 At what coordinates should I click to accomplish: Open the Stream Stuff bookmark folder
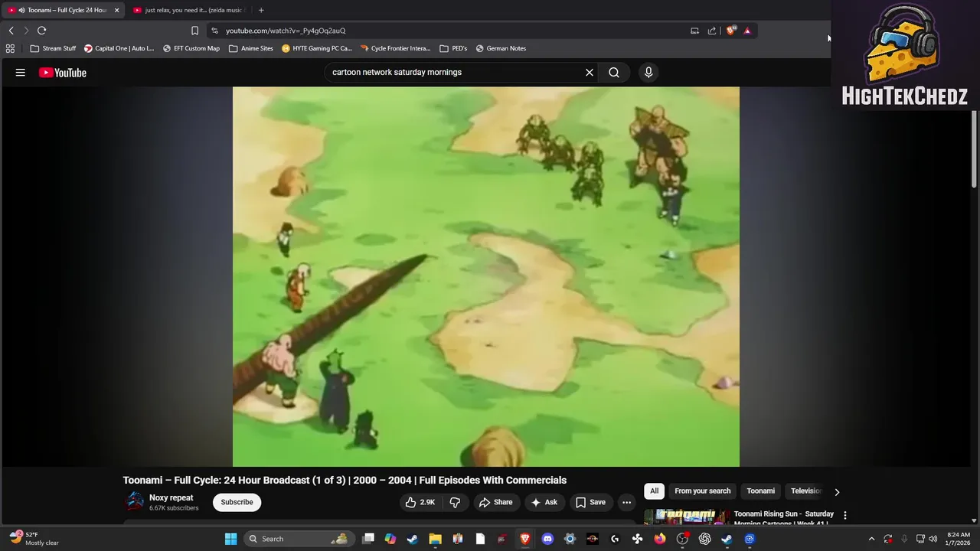click(53, 48)
